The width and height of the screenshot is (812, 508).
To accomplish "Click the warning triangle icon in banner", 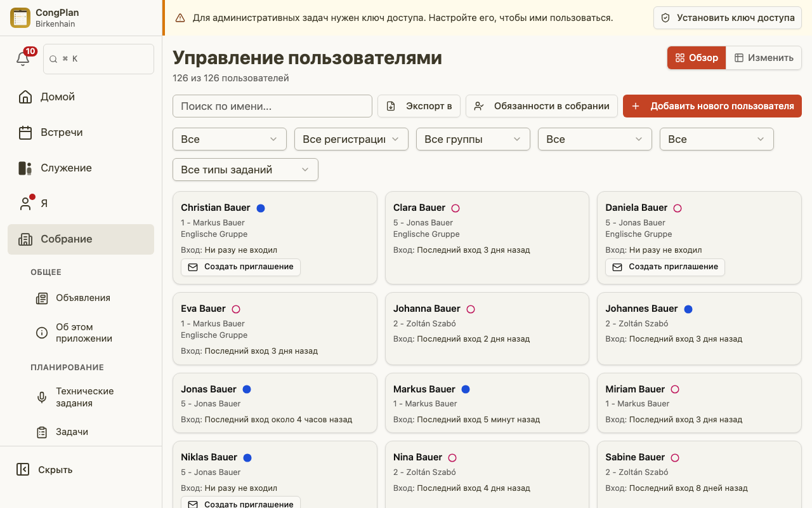I will click(x=180, y=18).
